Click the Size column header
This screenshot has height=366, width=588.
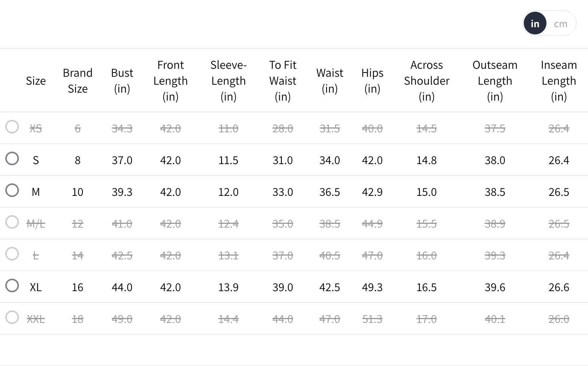tap(36, 81)
